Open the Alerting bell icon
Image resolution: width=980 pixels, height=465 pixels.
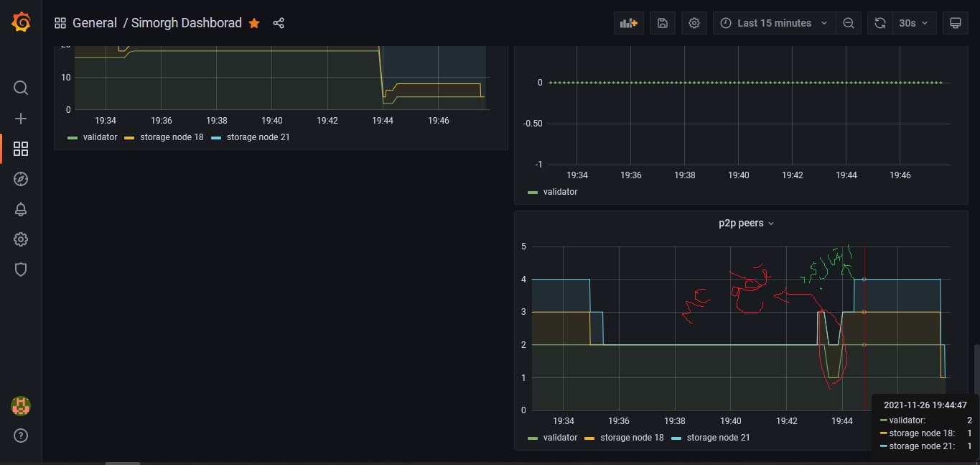[x=21, y=209]
